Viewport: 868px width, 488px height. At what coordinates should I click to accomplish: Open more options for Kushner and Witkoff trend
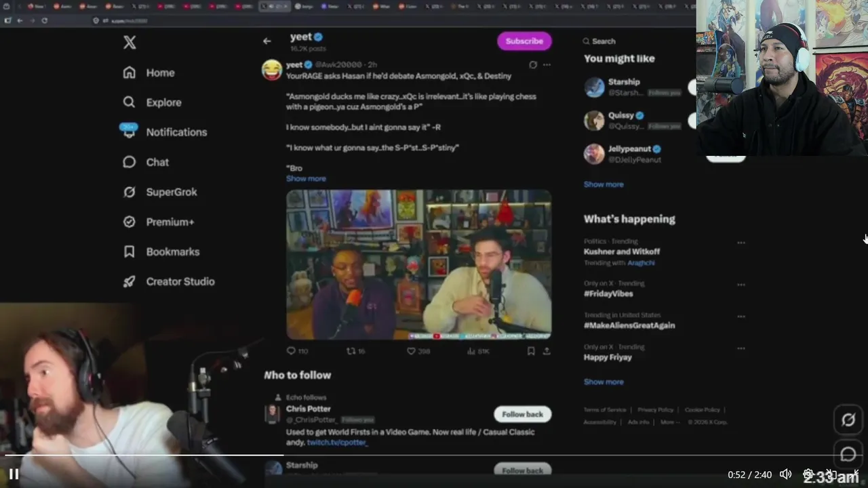tap(741, 243)
